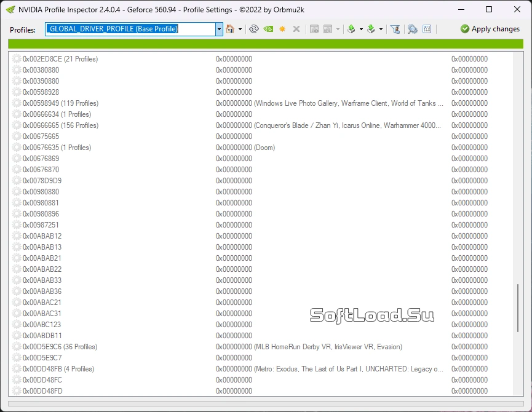This screenshot has width=532, height=412.
Task: Select setting 0x00ABAB22
Action: click(x=42, y=269)
